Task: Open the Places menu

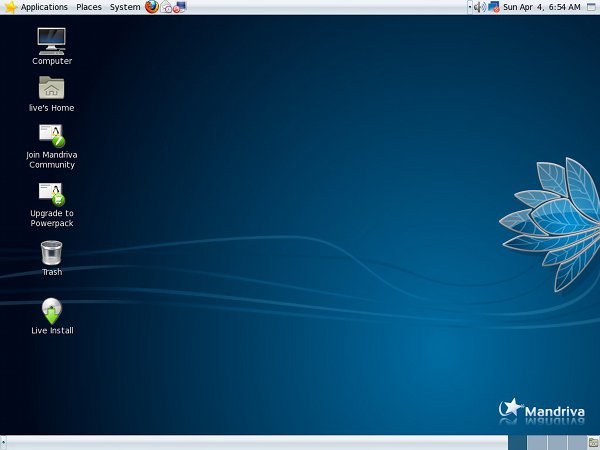Action: click(89, 7)
